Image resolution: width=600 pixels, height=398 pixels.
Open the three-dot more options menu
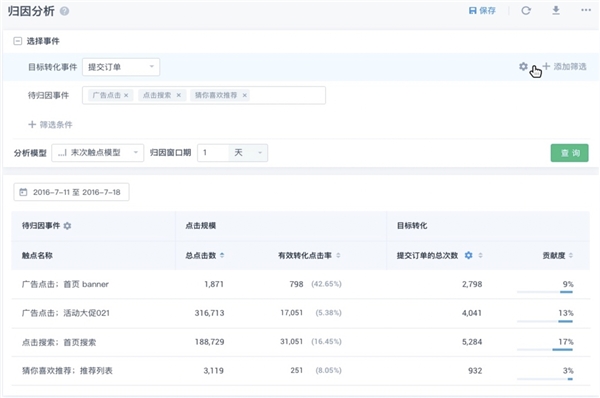[586, 10]
